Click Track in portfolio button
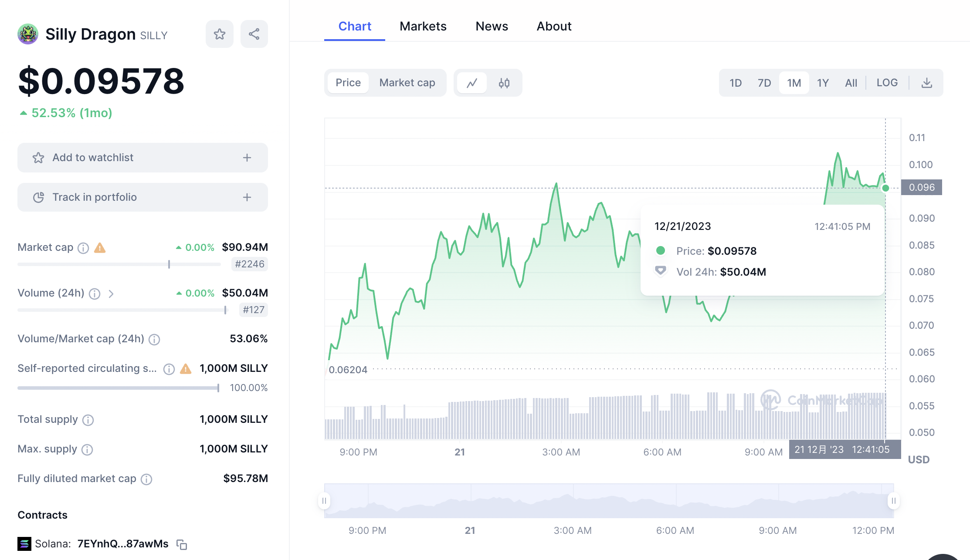 click(142, 197)
